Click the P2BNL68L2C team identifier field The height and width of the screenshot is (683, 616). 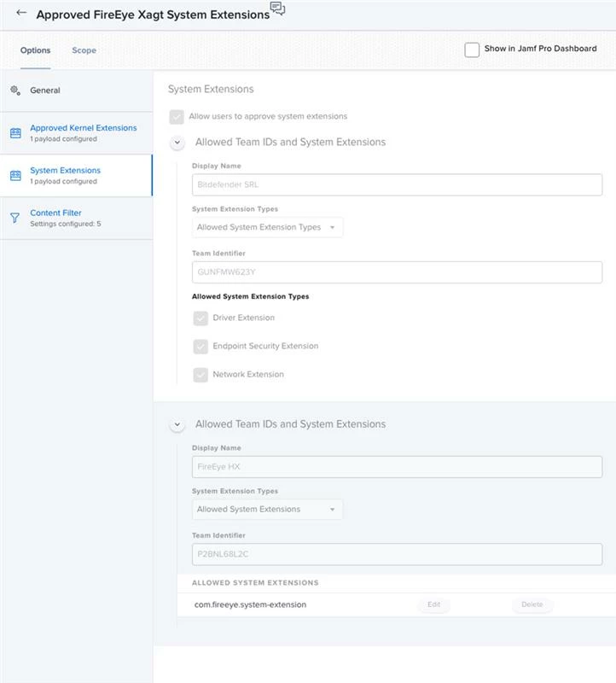(x=397, y=554)
